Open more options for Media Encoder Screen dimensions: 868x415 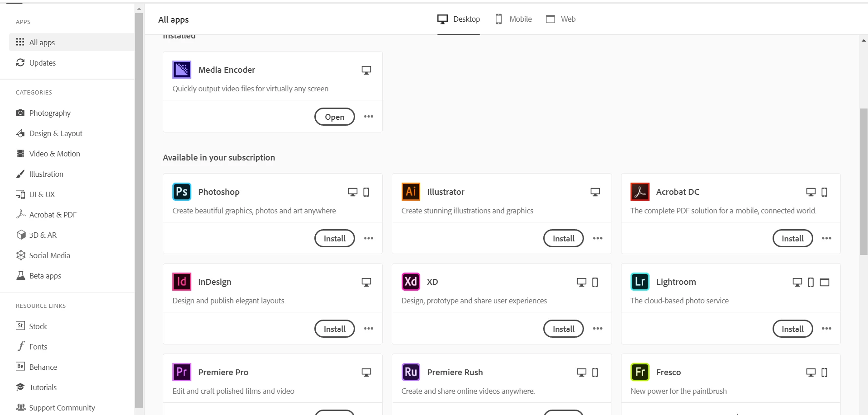(x=369, y=117)
